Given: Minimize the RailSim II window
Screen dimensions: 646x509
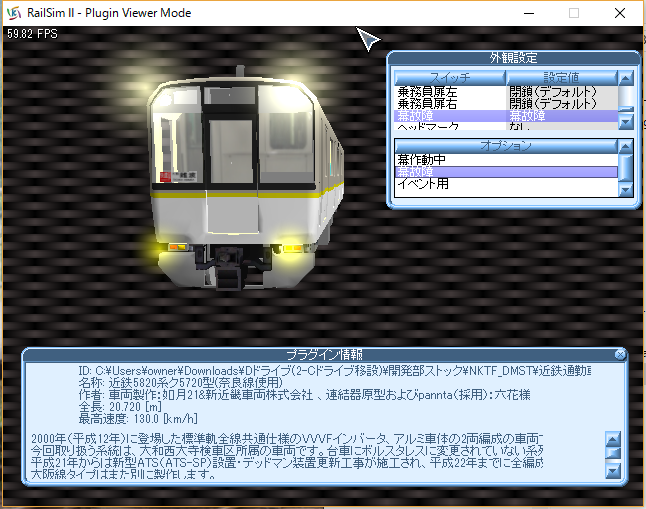Looking at the screenshot, I should pyautogui.click(x=529, y=13).
